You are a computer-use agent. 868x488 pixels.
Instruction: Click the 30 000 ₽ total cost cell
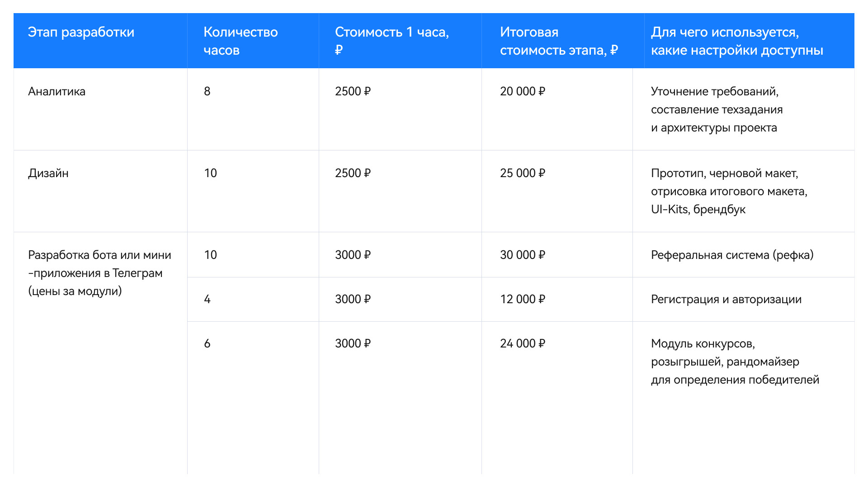tap(523, 255)
